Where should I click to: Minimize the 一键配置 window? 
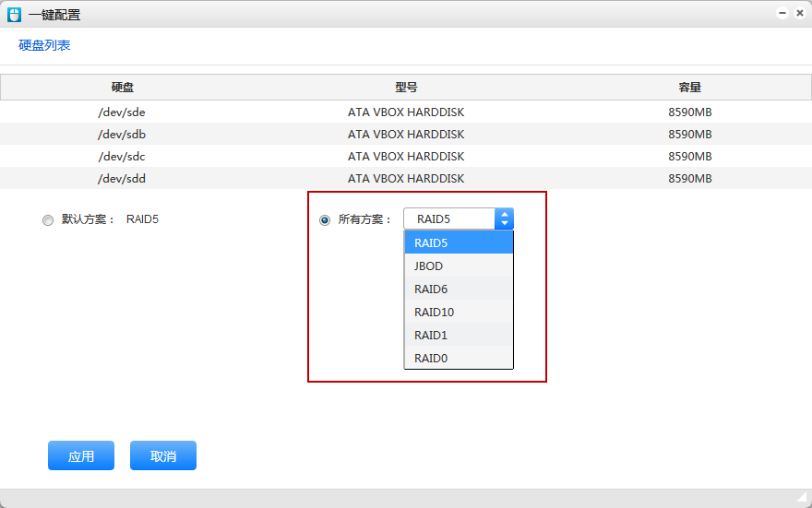782,13
